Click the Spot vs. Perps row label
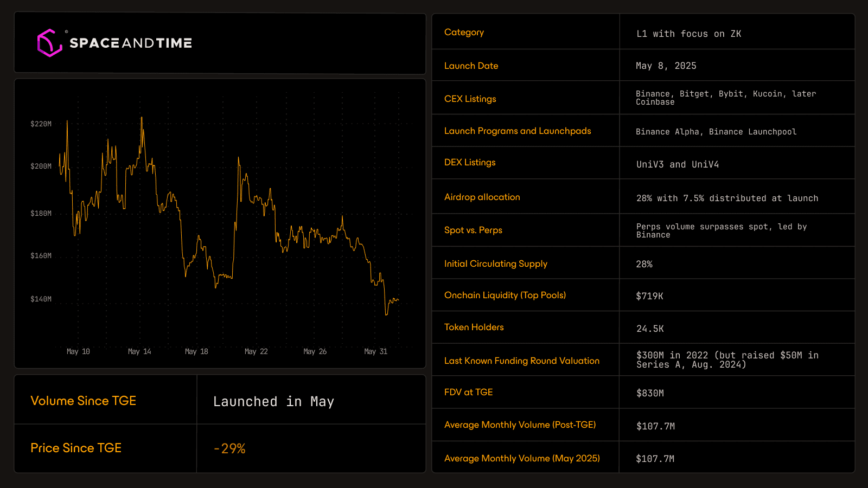 (x=473, y=230)
